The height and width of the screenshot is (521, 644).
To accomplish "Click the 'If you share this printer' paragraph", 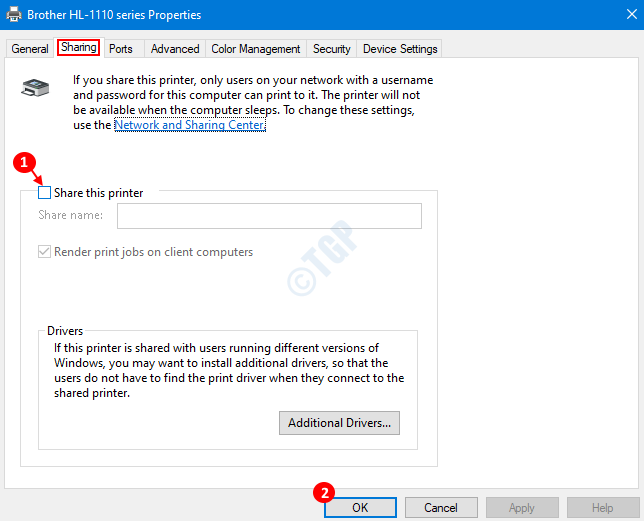I will pos(253,102).
